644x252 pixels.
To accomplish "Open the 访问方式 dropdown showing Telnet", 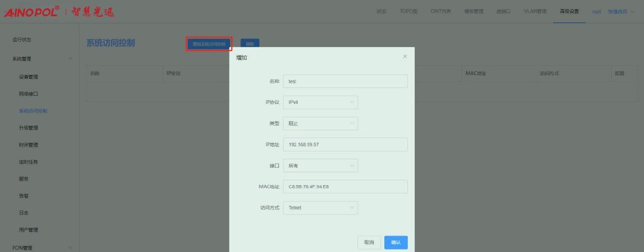I will [x=320, y=208].
